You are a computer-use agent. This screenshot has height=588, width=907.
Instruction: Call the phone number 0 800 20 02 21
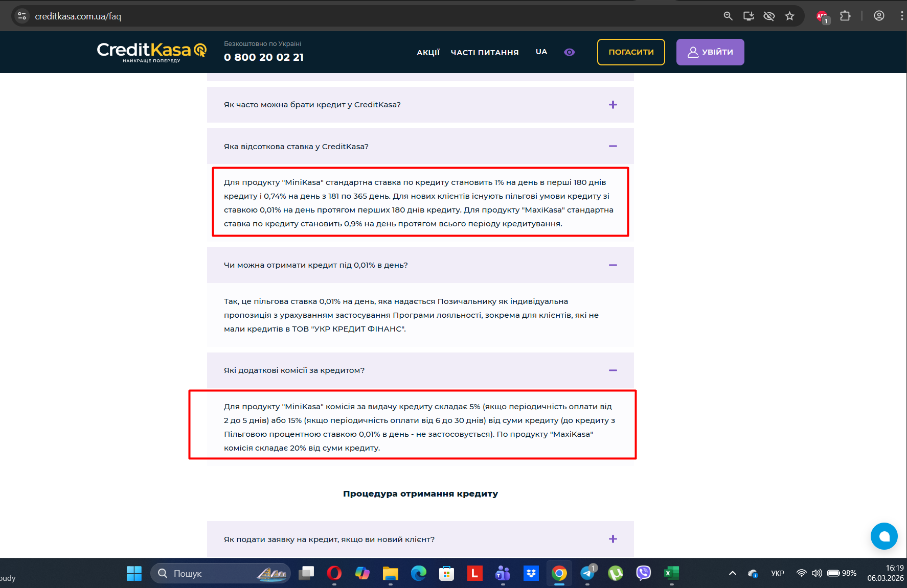(264, 57)
